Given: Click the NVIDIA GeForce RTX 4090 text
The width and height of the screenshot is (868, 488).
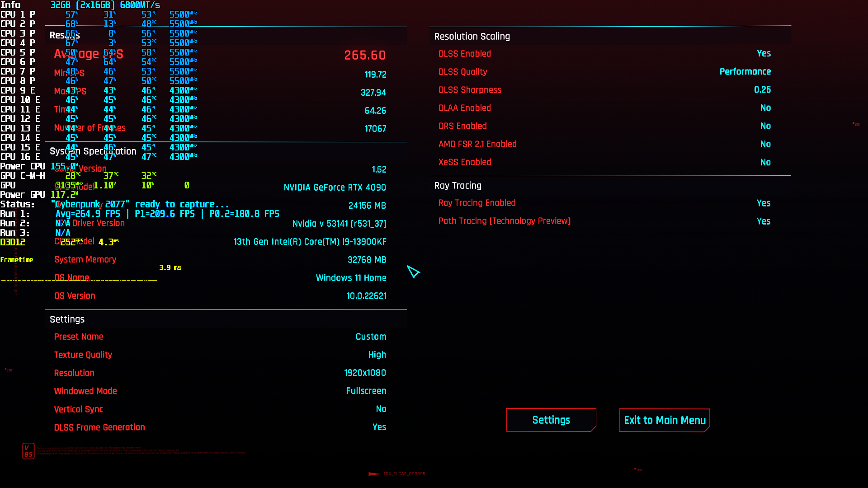Looking at the screenshot, I should (x=335, y=188).
